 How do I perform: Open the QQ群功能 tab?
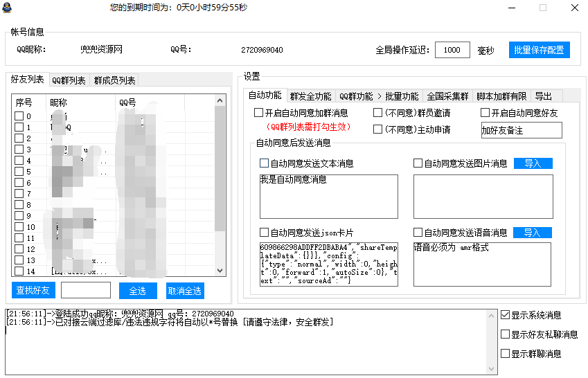tap(356, 96)
